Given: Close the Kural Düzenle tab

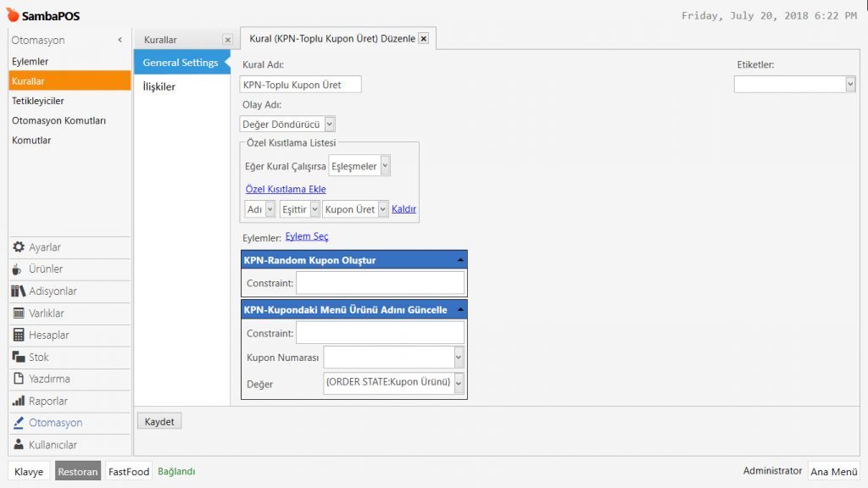Looking at the screenshot, I should coord(424,39).
